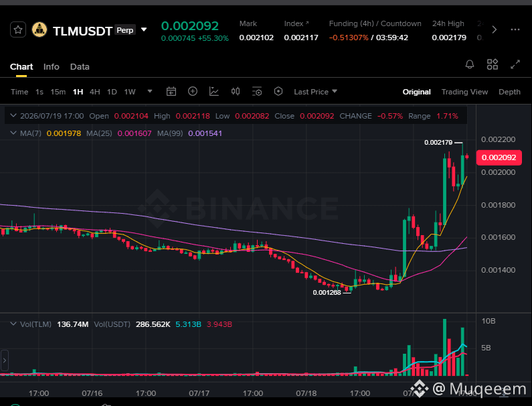The width and height of the screenshot is (532, 406).
Task: Add TLMUSDT to favorites with star icon
Action: pyautogui.click(x=18, y=30)
